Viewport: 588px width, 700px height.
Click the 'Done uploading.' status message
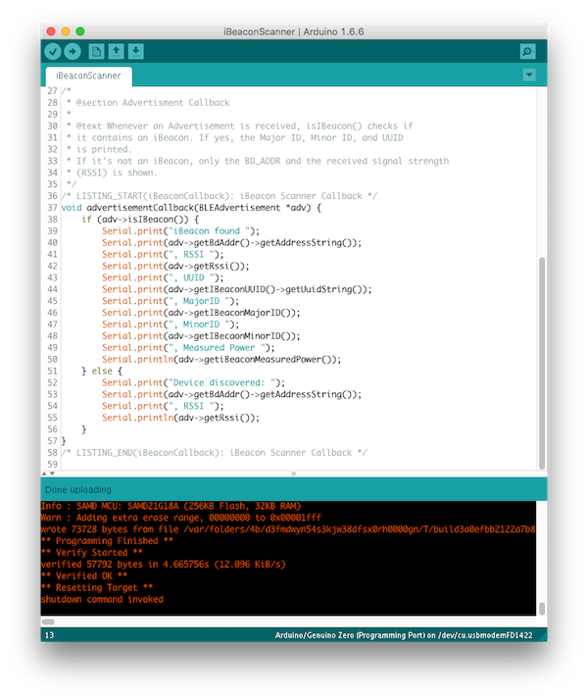coord(79,490)
